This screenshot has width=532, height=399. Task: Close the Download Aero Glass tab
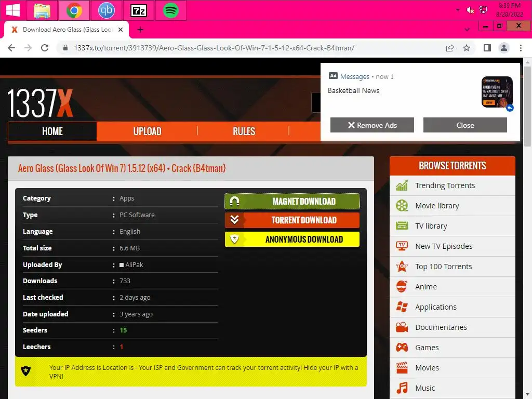coord(121,30)
